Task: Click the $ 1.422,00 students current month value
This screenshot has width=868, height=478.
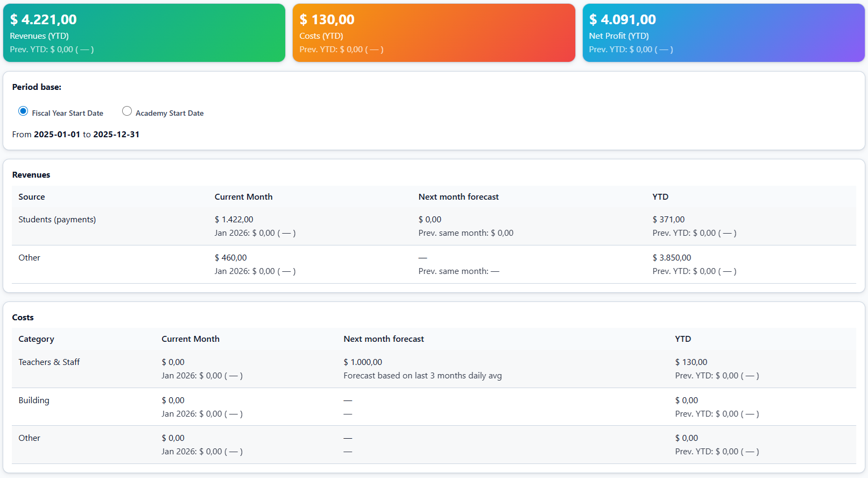Action: [234, 220]
